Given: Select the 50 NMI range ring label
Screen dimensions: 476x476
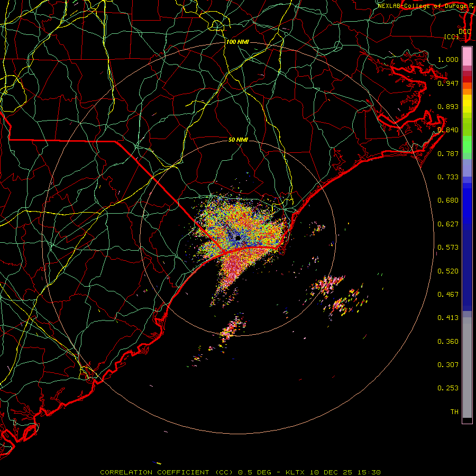Looking at the screenshot, I should (x=238, y=140).
